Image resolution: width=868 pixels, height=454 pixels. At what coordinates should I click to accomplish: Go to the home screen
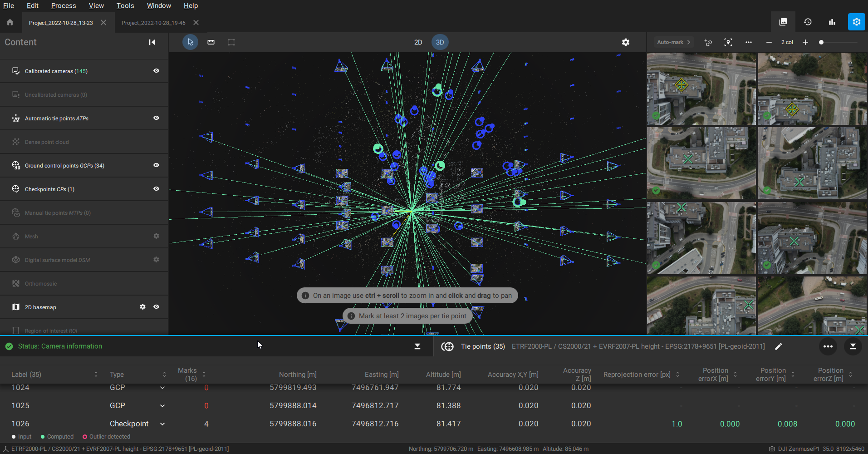[10, 22]
